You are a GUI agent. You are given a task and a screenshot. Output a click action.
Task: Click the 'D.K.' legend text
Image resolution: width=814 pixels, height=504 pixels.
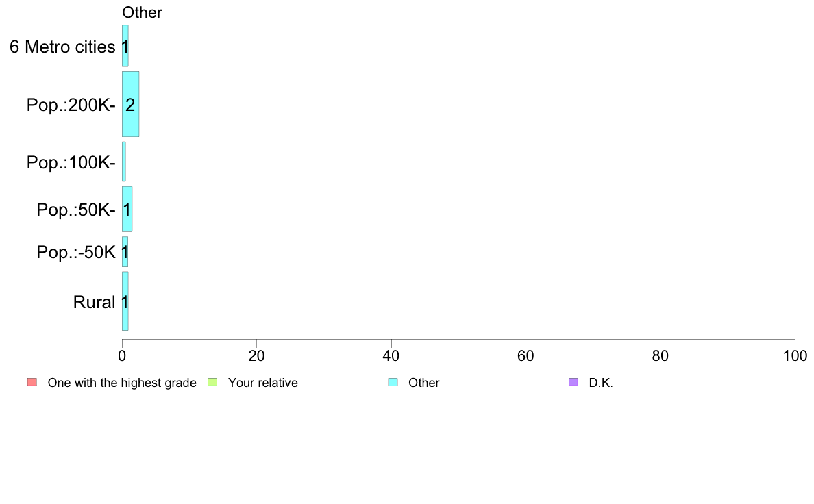pyautogui.click(x=601, y=383)
